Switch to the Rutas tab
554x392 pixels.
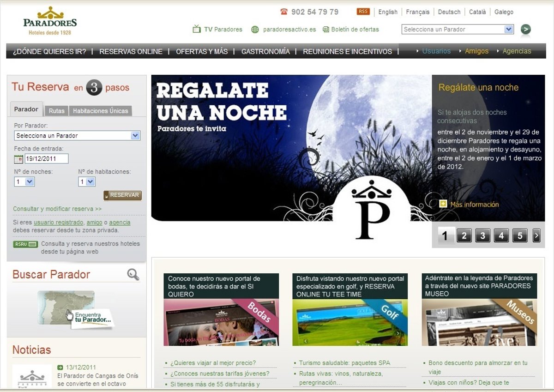pyautogui.click(x=57, y=111)
